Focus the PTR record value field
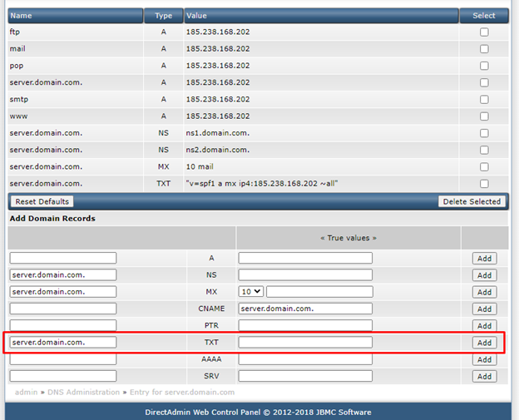 [x=305, y=325]
